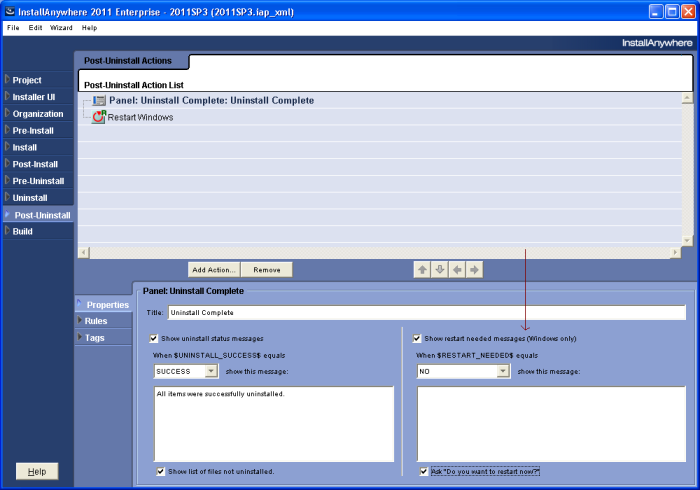700x490 pixels.
Task: Click the move action right arrow icon
Action: point(475,270)
